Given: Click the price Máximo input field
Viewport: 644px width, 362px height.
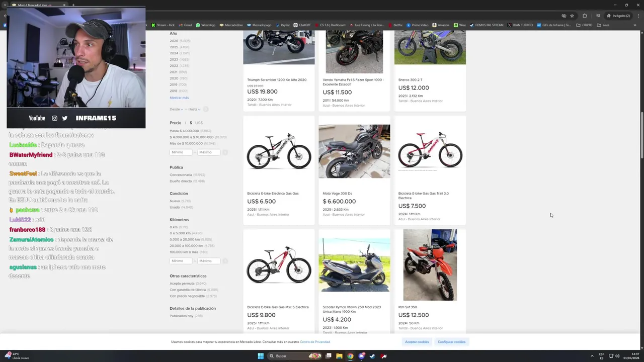Looking at the screenshot, I should click(x=209, y=152).
